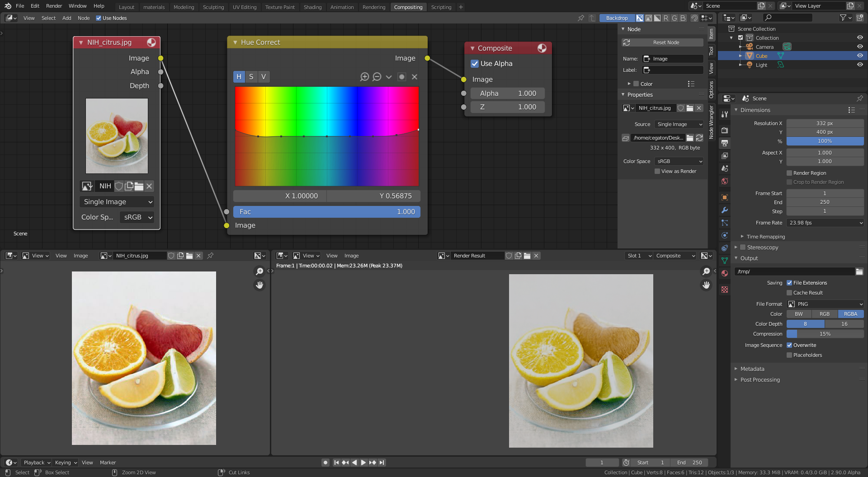Screen dimensions: 868x477
Task: Hide Cube in outliner viewport
Action: pos(860,56)
